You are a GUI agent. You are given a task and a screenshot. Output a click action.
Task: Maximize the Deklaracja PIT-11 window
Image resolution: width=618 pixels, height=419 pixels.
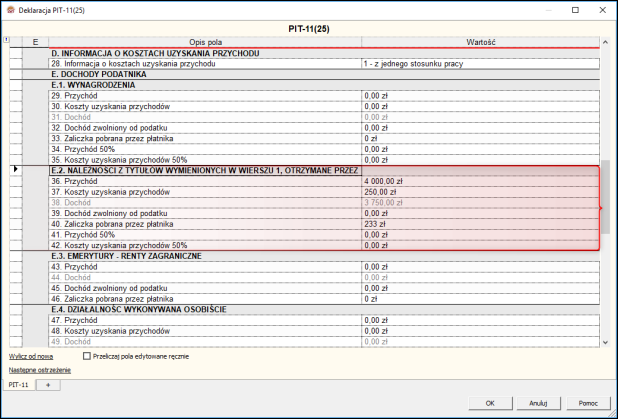575,10
